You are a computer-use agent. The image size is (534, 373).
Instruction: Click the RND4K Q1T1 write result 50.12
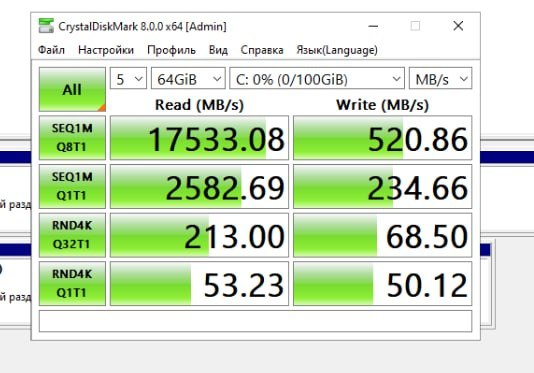382,283
